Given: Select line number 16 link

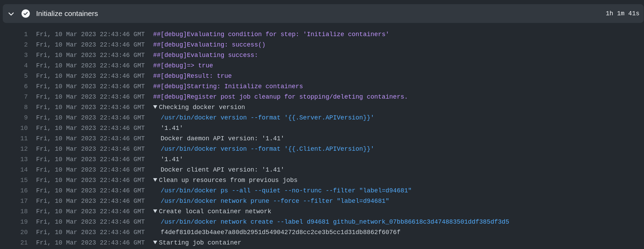Looking at the screenshot, I should coord(24,191).
